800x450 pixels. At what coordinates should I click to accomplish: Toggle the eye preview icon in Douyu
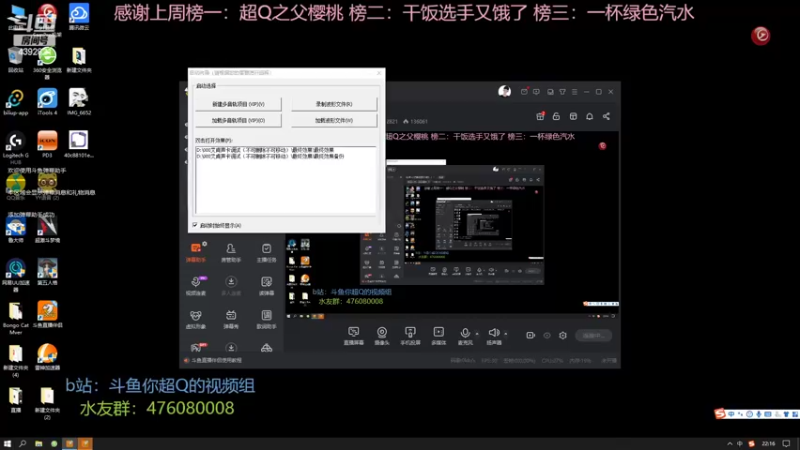tap(547, 335)
